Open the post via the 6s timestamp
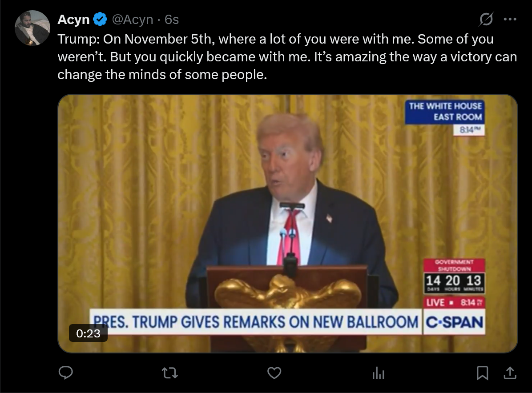 (172, 19)
